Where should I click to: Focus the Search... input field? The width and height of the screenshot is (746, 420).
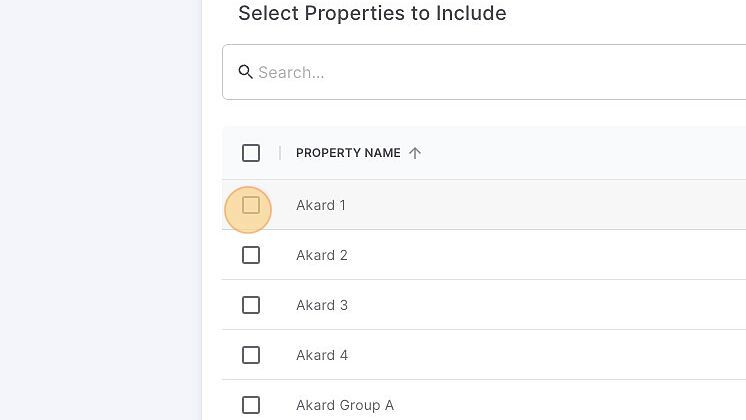[484, 72]
